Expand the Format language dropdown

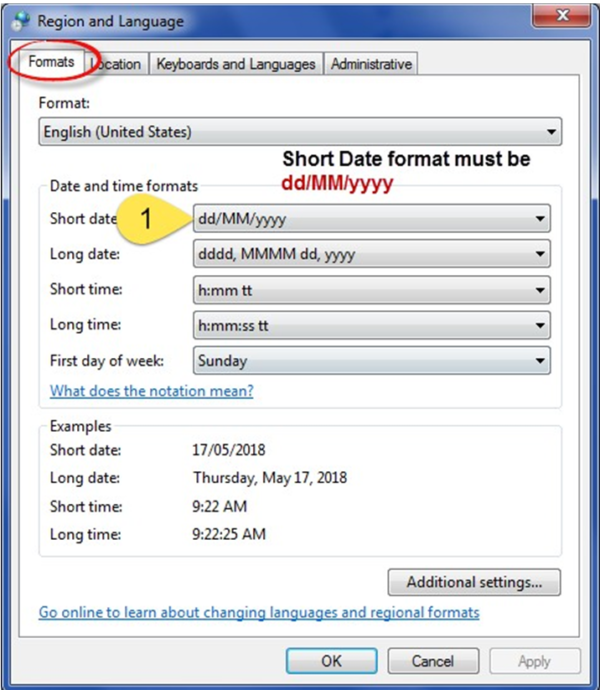click(x=300, y=132)
